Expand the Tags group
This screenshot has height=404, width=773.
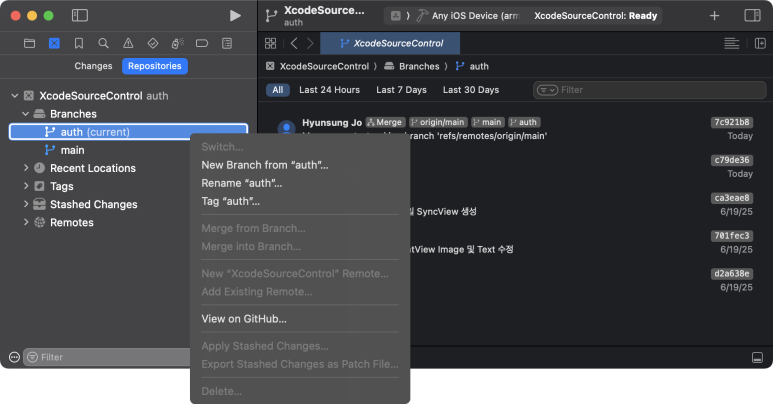tap(26, 186)
